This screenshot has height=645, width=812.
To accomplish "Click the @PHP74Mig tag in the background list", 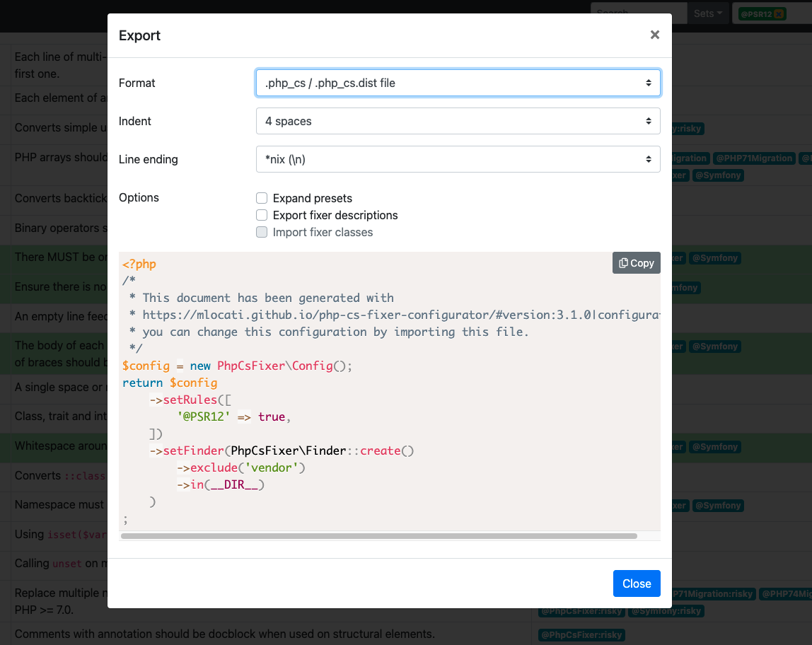I will click(x=786, y=594).
